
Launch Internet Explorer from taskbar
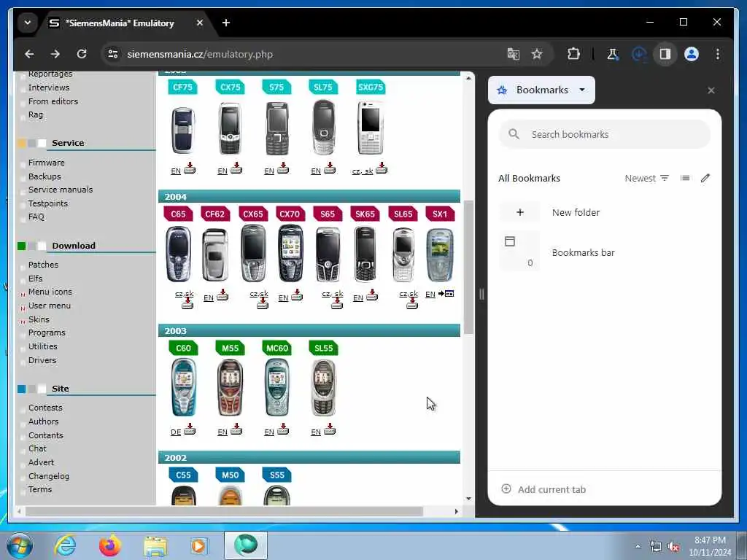pyautogui.click(x=65, y=545)
